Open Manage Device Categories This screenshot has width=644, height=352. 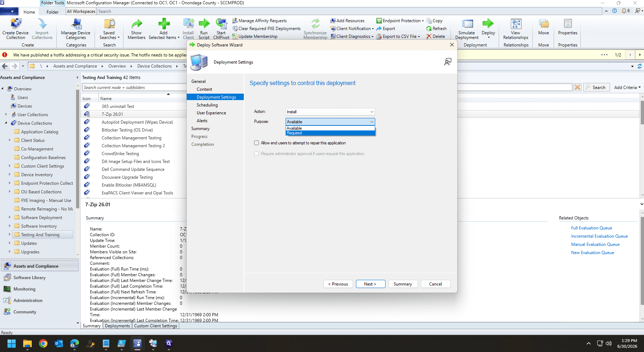[76, 29]
